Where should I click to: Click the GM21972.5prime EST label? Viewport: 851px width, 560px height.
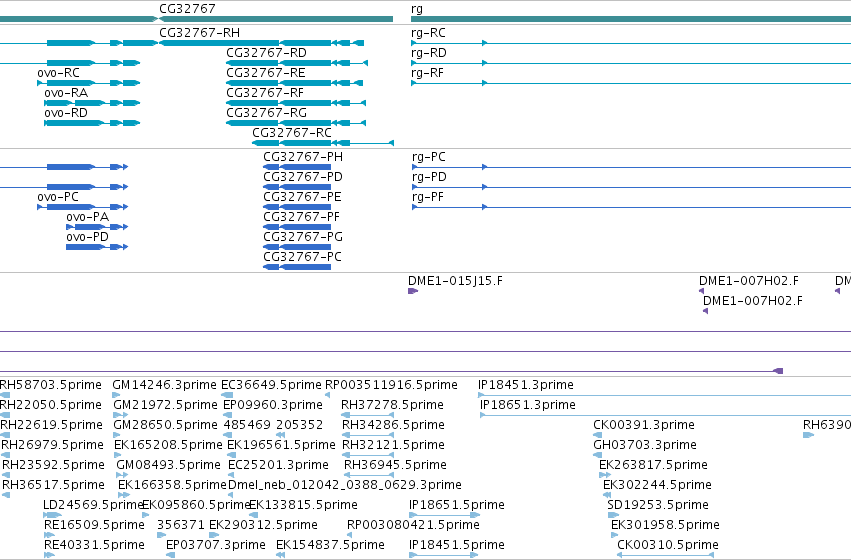tap(166, 405)
